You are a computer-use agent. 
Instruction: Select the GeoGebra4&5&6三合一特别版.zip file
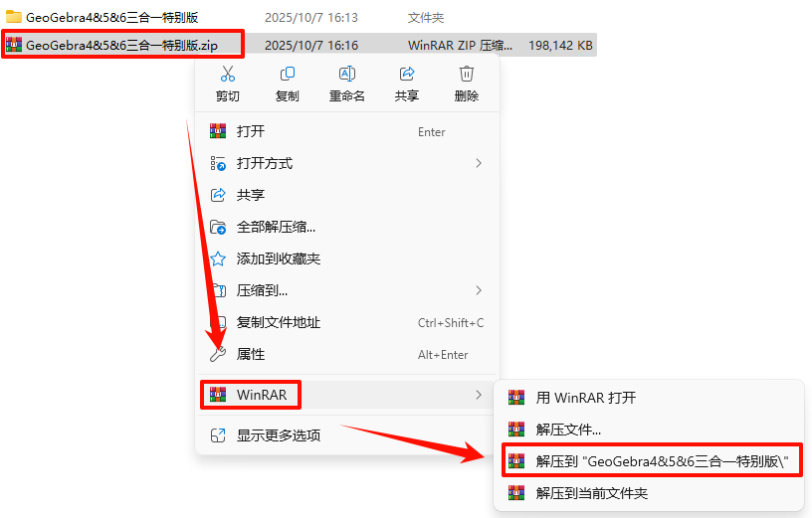click(x=122, y=46)
